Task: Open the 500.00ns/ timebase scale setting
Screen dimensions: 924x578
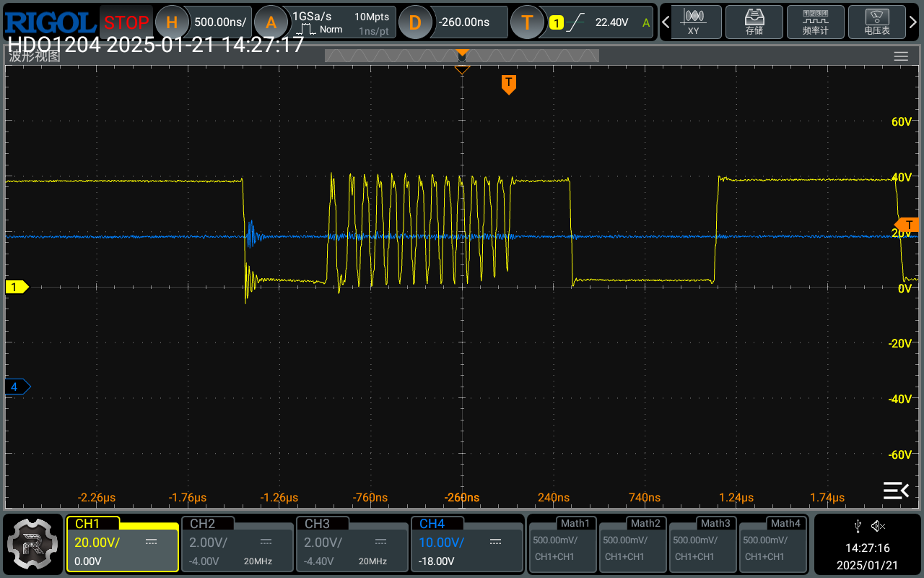Action: point(220,22)
